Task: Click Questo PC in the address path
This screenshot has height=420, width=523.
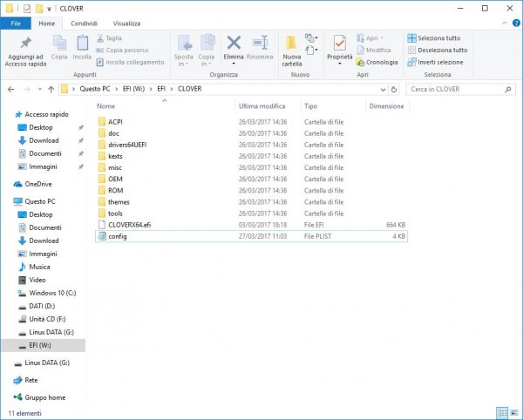Action: 95,89
